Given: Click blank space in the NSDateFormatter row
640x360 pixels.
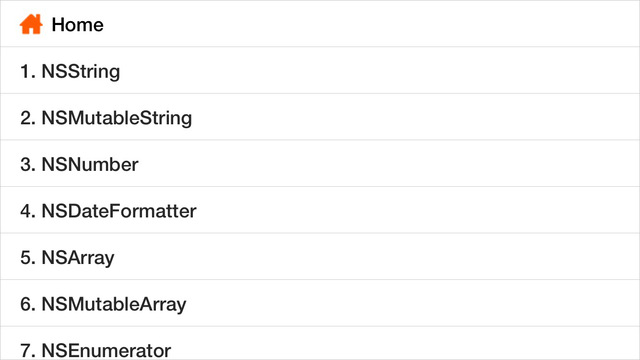Looking at the screenshot, I should click(x=416, y=210).
